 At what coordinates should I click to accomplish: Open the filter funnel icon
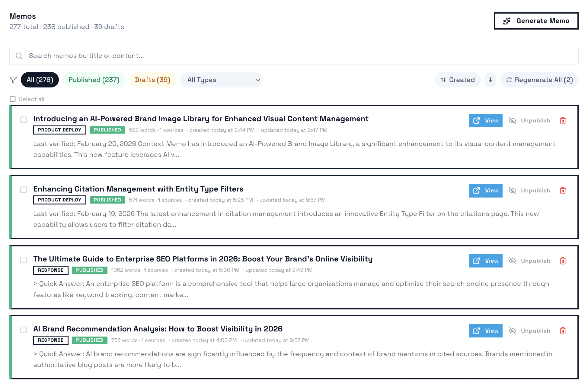tap(13, 80)
